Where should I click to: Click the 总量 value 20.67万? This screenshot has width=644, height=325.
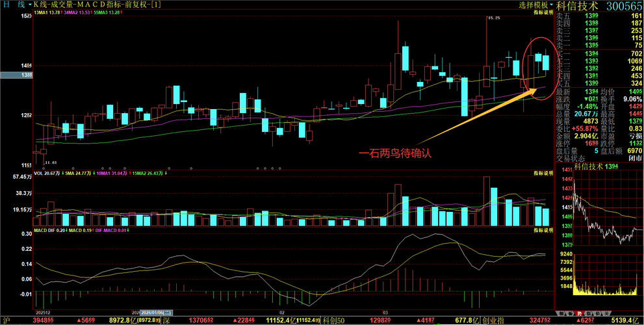pos(586,114)
